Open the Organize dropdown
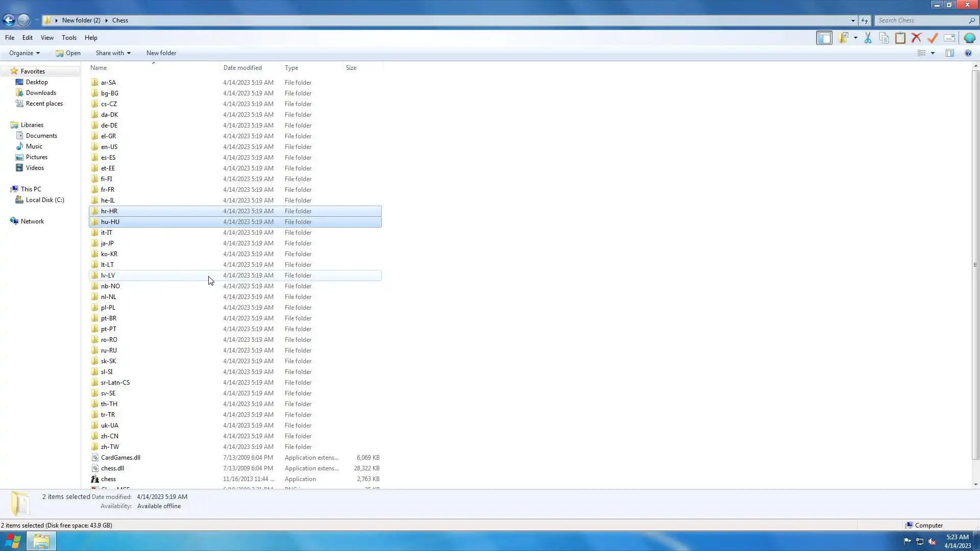Image resolution: width=980 pixels, height=551 pixels. pos(24,53)
